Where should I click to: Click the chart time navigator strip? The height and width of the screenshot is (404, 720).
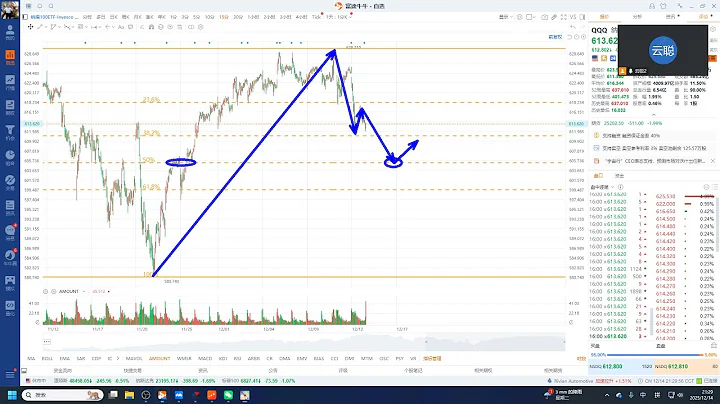tap(304, 342)
